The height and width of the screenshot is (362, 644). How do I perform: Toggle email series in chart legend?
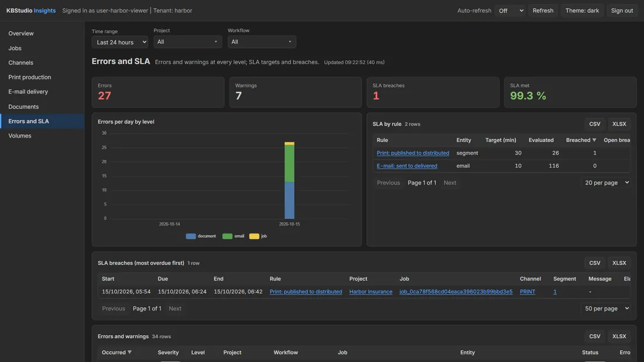tap(233, 236)
